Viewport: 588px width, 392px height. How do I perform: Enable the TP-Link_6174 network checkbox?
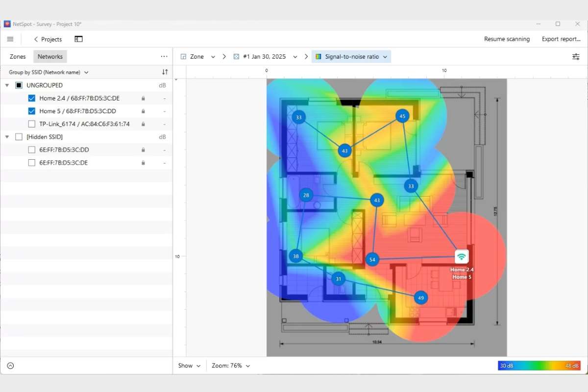[32, 124]
